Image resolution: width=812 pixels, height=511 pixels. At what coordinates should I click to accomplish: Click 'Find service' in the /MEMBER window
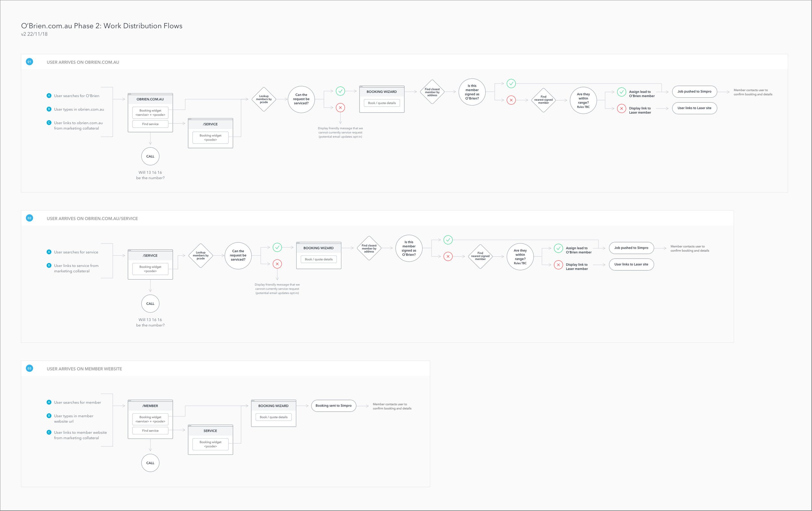[150, 430]
